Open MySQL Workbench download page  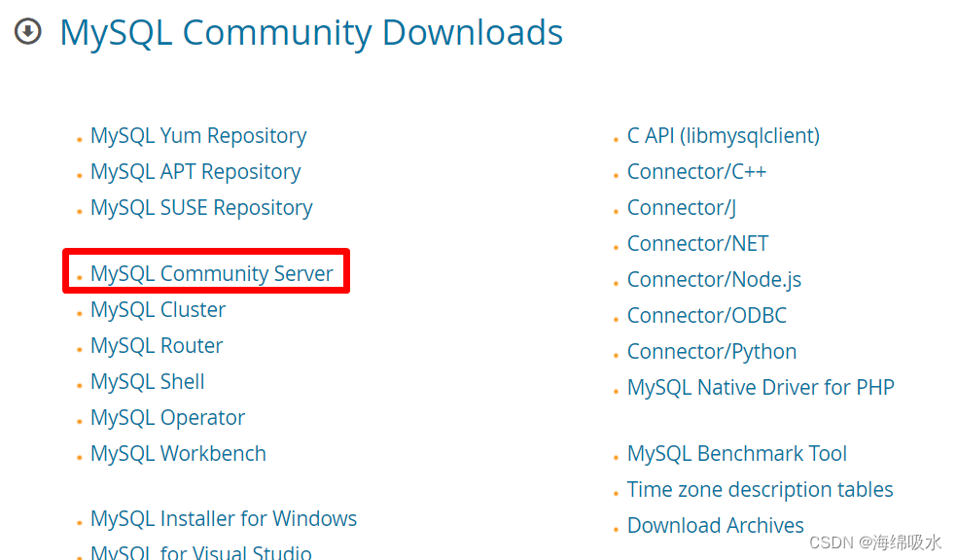coord(178,454)
